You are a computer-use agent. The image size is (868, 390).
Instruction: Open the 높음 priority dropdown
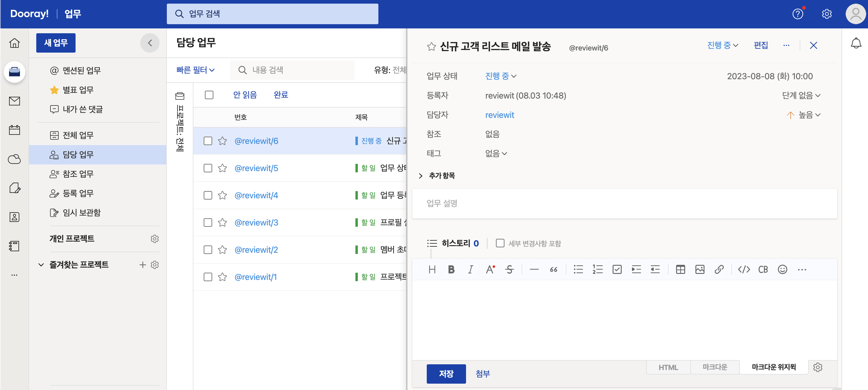coord(809,115)
